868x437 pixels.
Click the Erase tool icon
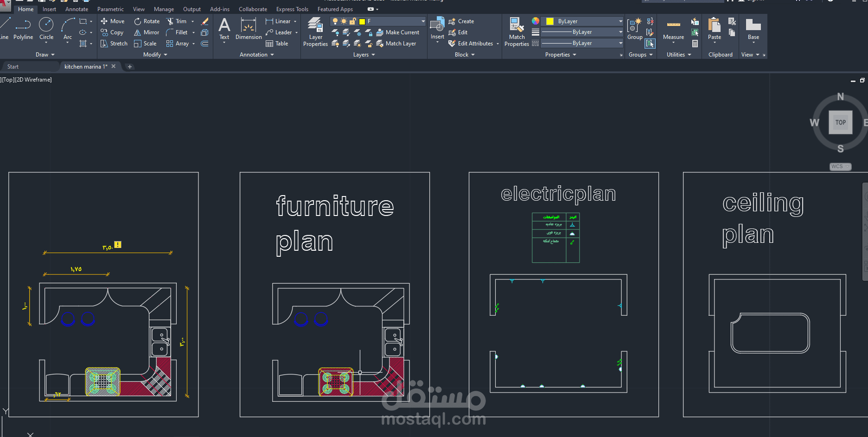click(x=204, y=21)
